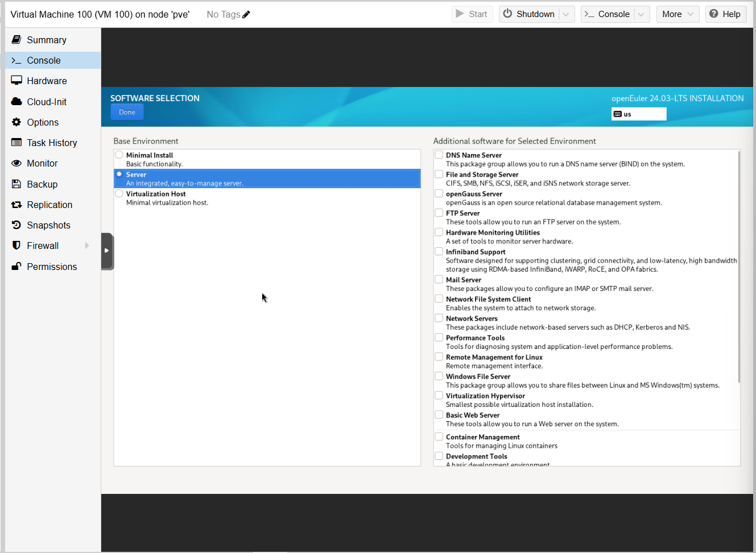756x553 pixels.
Task: Click the Snapshots history icon
Action: [x=16, y=225]
